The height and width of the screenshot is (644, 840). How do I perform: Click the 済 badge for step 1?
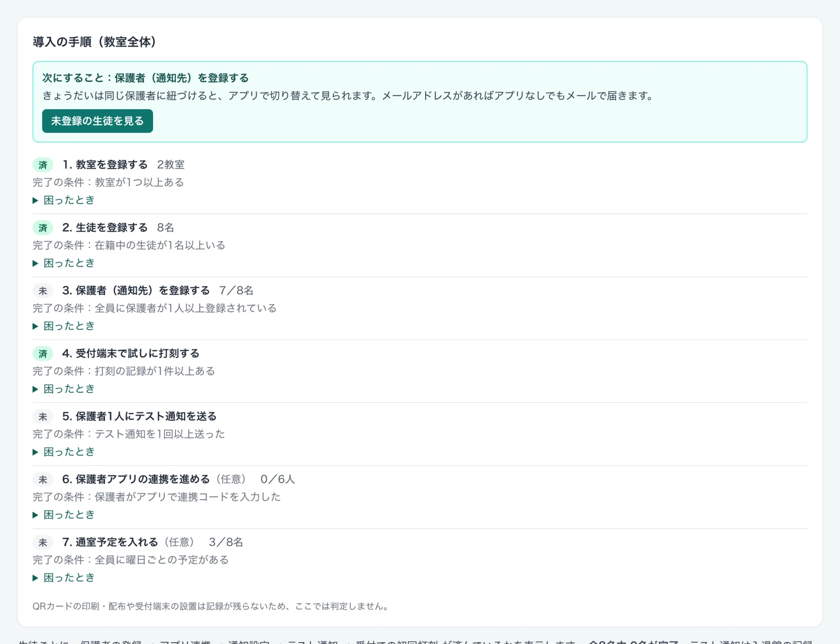[43, 165]
